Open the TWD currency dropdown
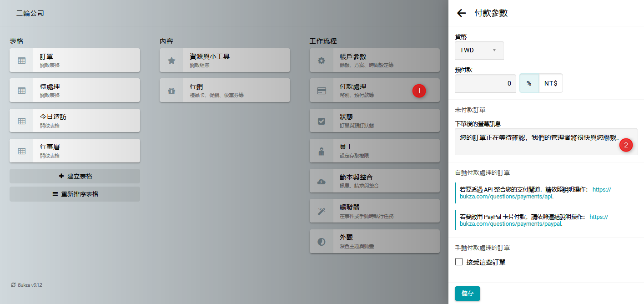The height and width of the screenshot is (304, 644). (x=479, y=50)
